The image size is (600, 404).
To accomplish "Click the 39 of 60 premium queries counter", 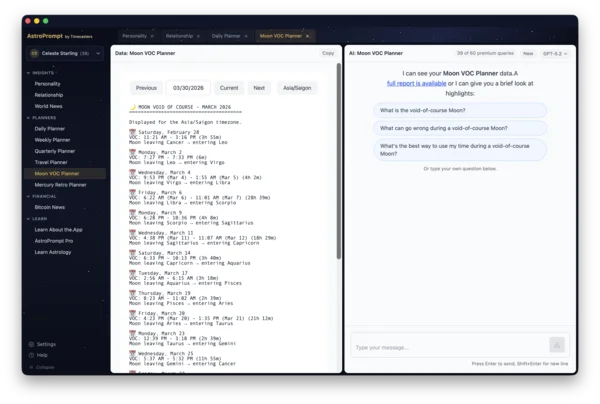I will 485,53.
